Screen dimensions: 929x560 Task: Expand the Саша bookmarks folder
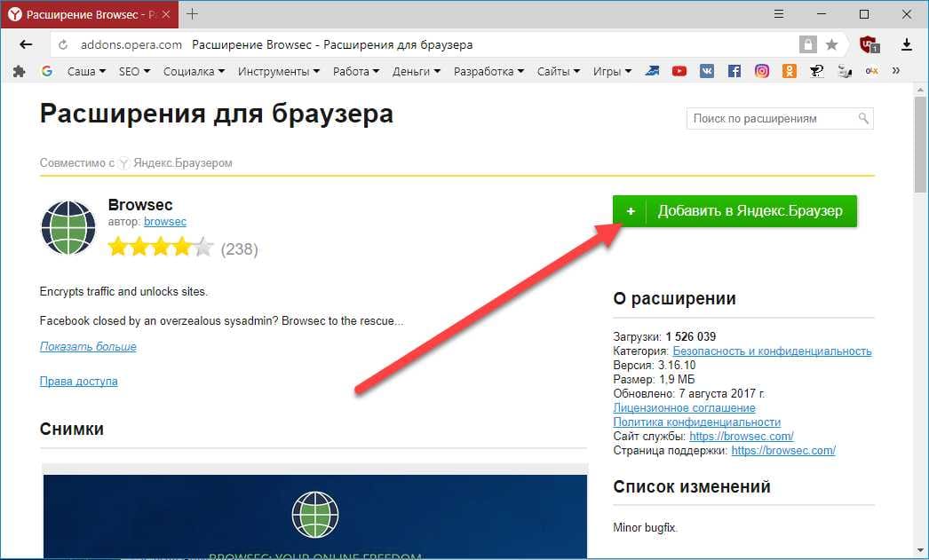86,72
